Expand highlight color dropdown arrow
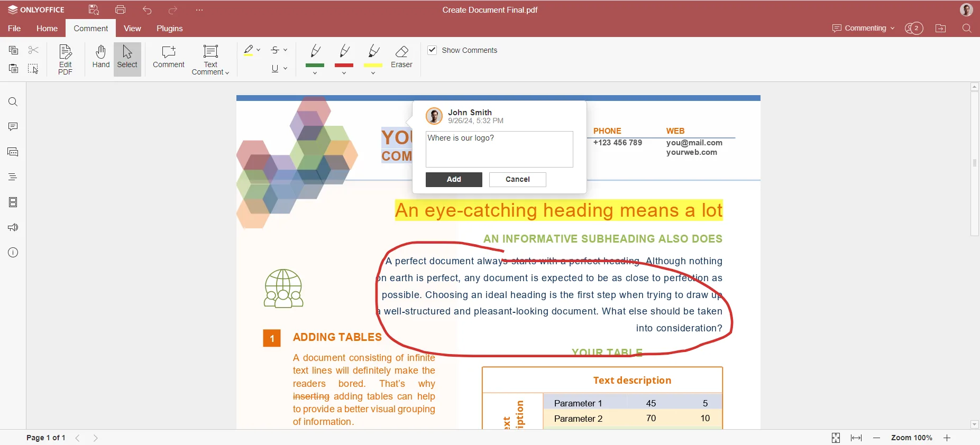 click(259, 50)
